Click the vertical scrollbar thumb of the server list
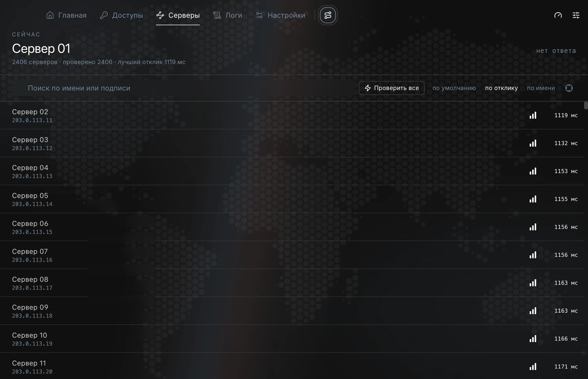The width and height of the screenshot is (588, 379). pos(586,105)
